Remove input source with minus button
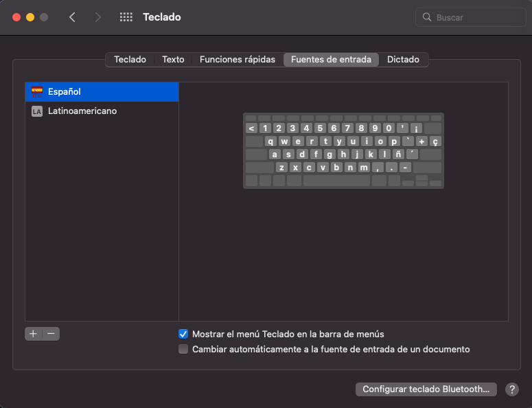Screen dimensions: 532x408 click(51, 334)
